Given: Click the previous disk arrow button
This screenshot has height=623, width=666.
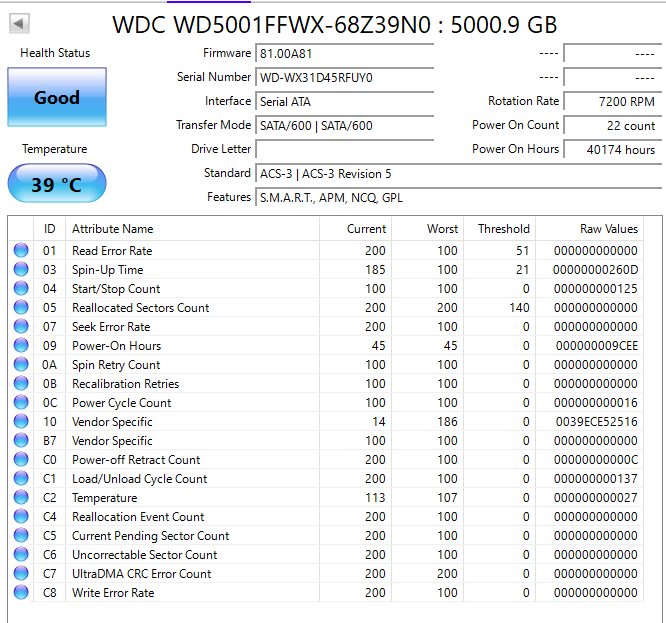Looking at the screenshot, I should click(20, 24).
